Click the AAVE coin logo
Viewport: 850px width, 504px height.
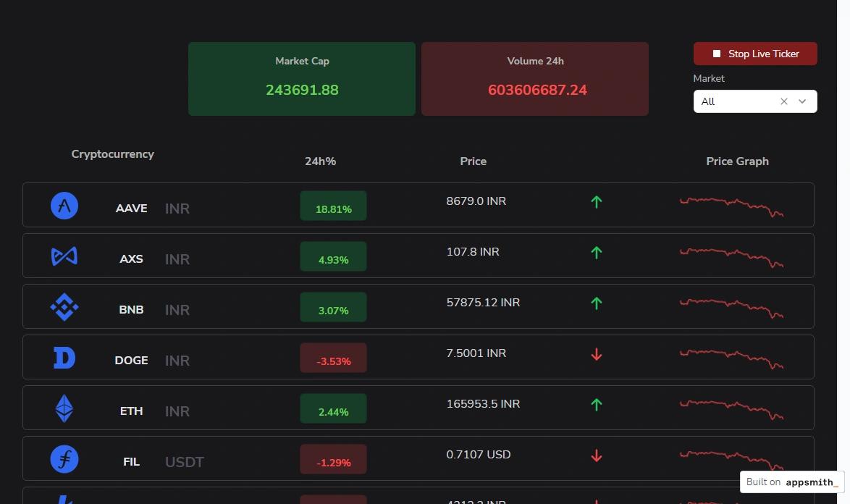pyautogui.click(x=64, y=206)
